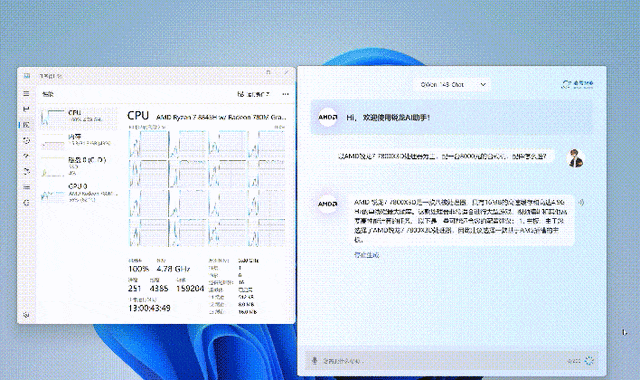This screenshot has height=380, width=640.
Task: Click 停止生成 stop generating link
Action: pyautogui.click(x=367, y=255)
